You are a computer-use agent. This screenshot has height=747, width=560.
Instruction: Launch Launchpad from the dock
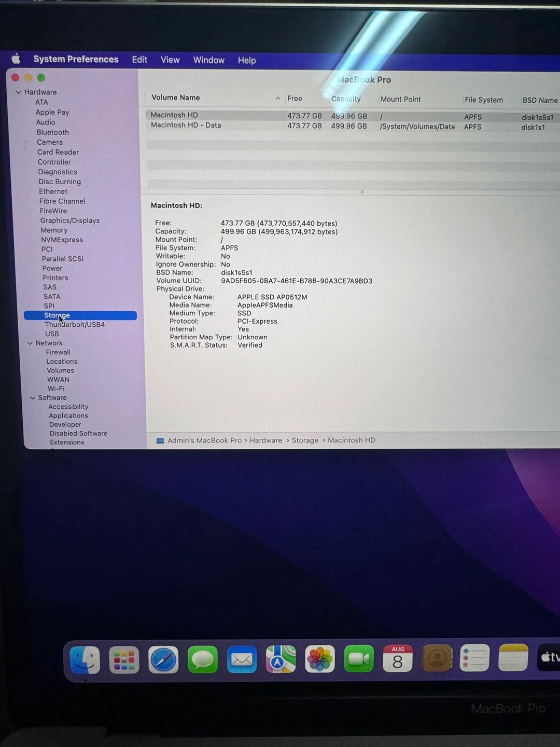(124, 660)
